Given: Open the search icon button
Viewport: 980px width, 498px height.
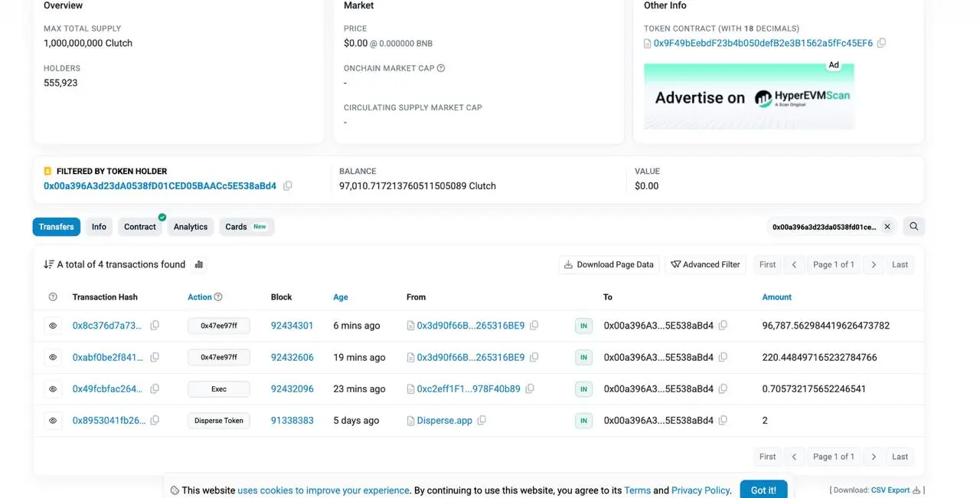Looking at the screenshot, I should pos(913,227).
